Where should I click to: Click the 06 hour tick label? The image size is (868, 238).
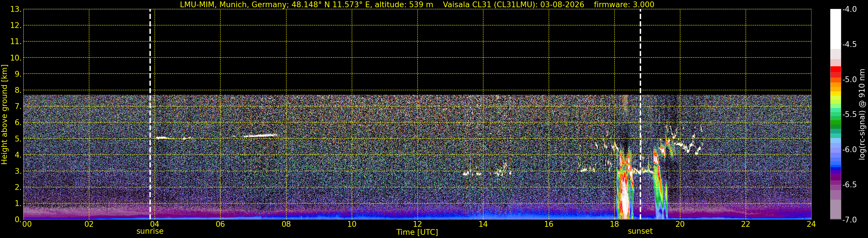click(220, 224)
